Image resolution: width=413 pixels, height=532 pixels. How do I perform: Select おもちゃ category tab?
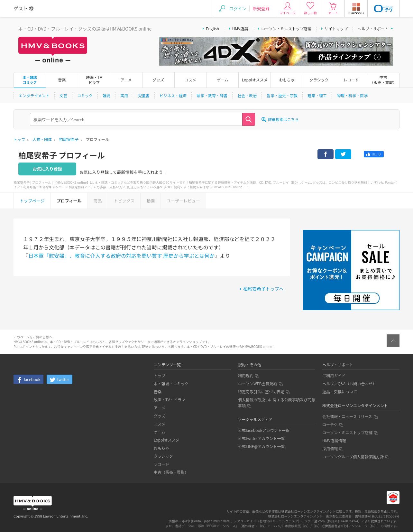pyautogui.click(x=287, y=80)
